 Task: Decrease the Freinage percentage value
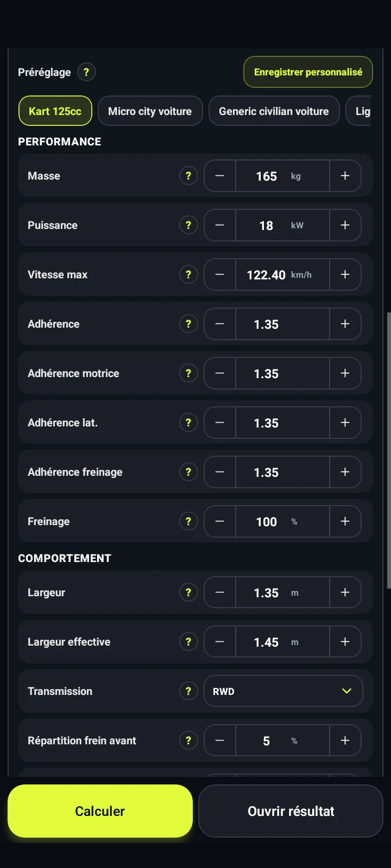tap(220, 521)
